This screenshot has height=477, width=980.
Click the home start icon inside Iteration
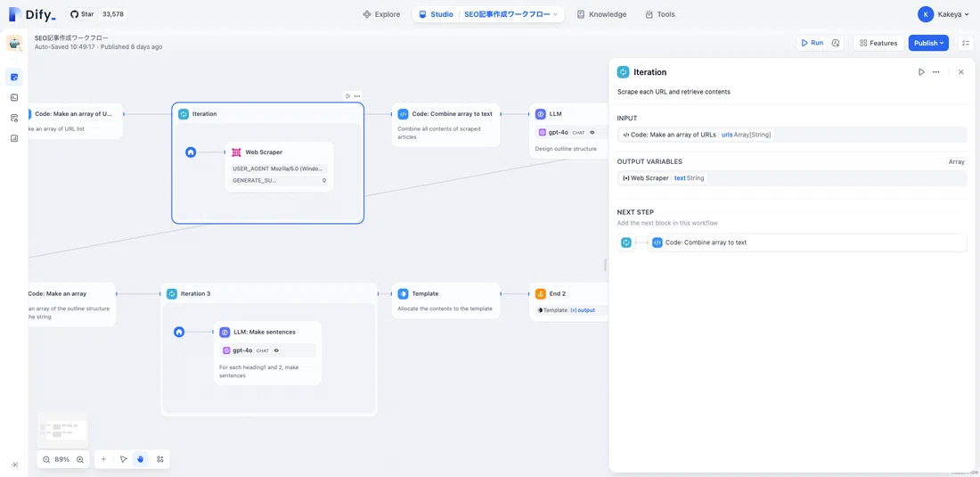click(x=191, y=152)
